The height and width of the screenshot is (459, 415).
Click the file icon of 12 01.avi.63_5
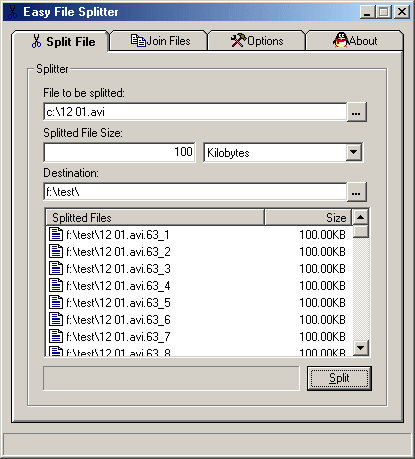(56, 302)
